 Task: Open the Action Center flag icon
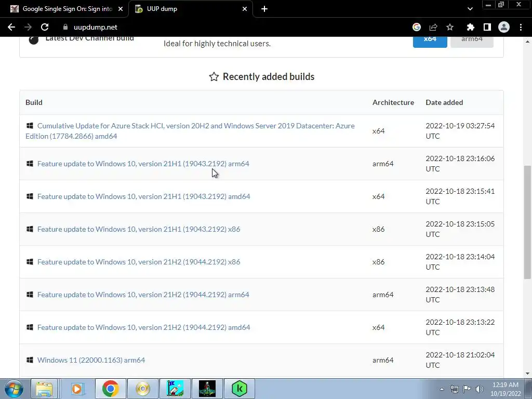467,389
